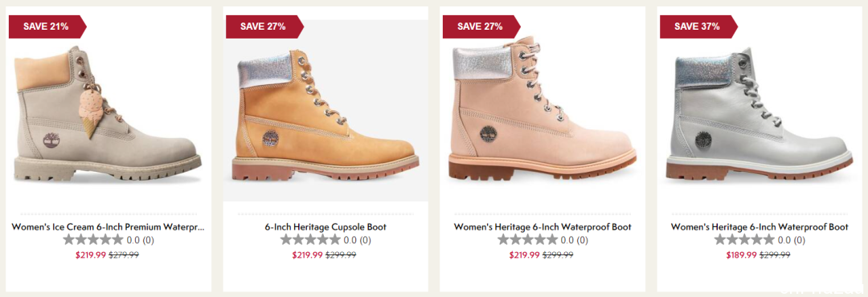This screenshot has width=868, height=297.
Task: Click the star rating under the Ice Cream boot
Action: (x=93, y=240)
